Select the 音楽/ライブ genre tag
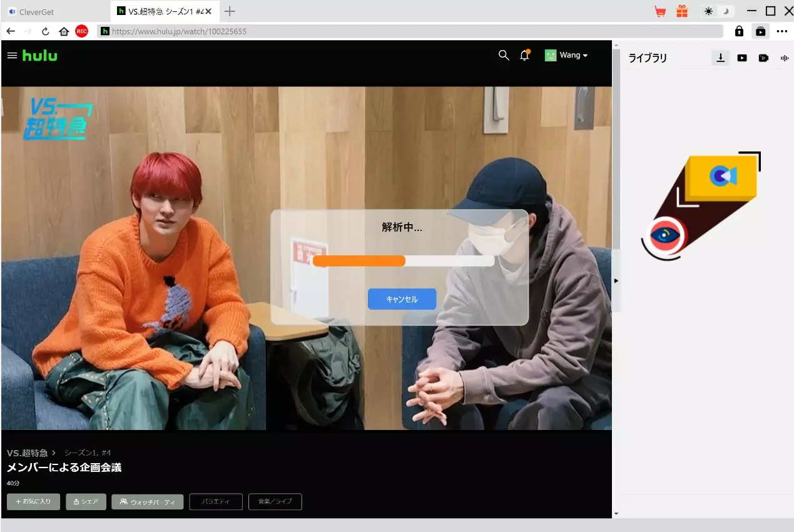 point(275,502)
